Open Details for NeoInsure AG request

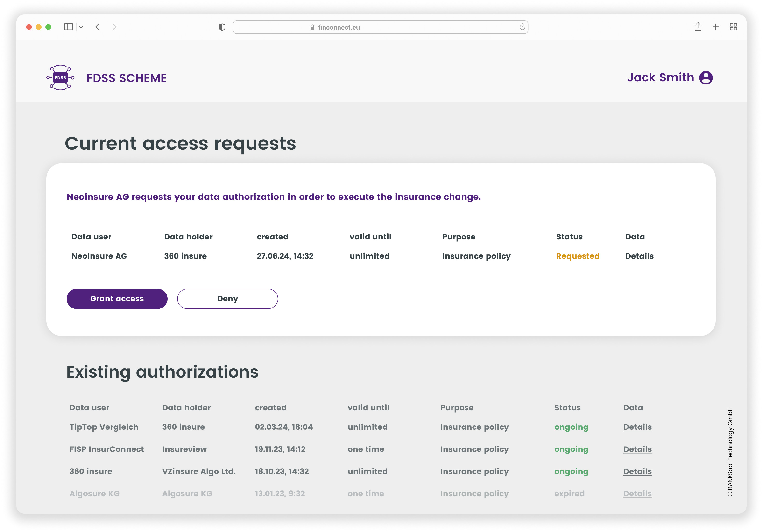pos(639,256)
